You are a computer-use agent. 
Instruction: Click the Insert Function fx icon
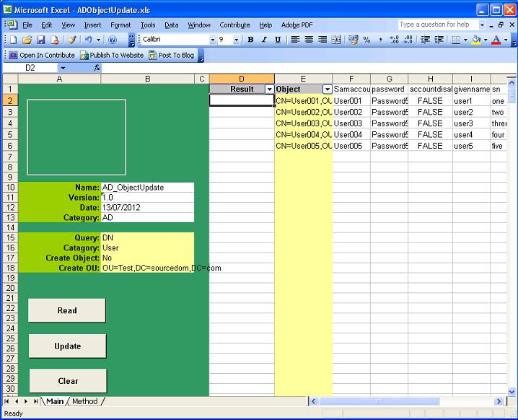tap(97, 68)
